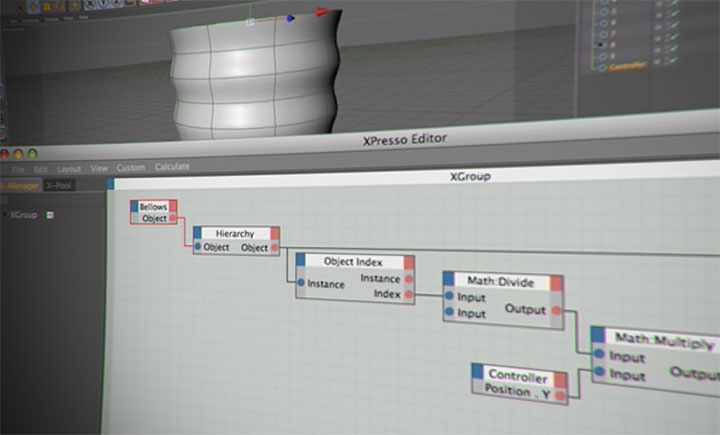The image size is (720, 435).
Task: Click the null icon beside Controller in Object Manager
Action: click(x=602, y=68)
